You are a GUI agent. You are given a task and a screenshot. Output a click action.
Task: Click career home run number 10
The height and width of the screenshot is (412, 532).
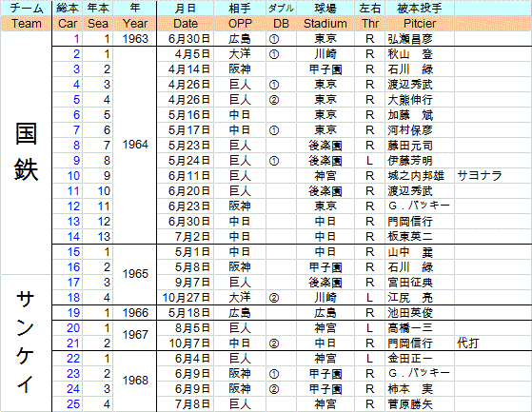[x=68, y=176]
